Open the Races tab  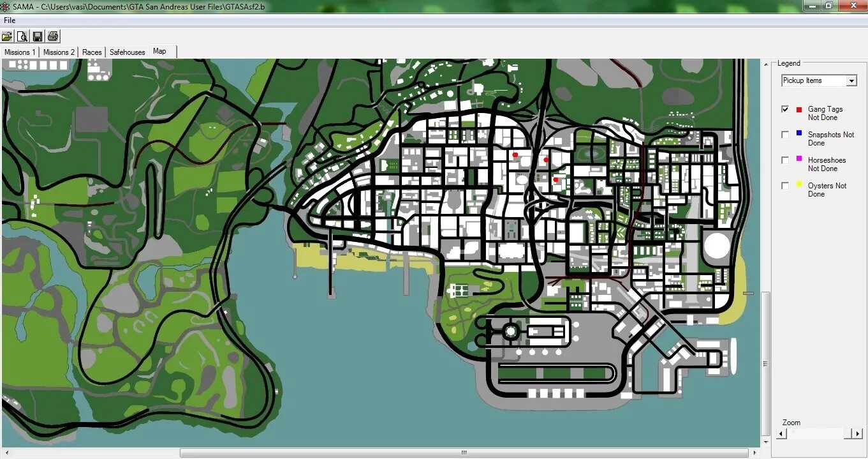click(x=92, y=52)
